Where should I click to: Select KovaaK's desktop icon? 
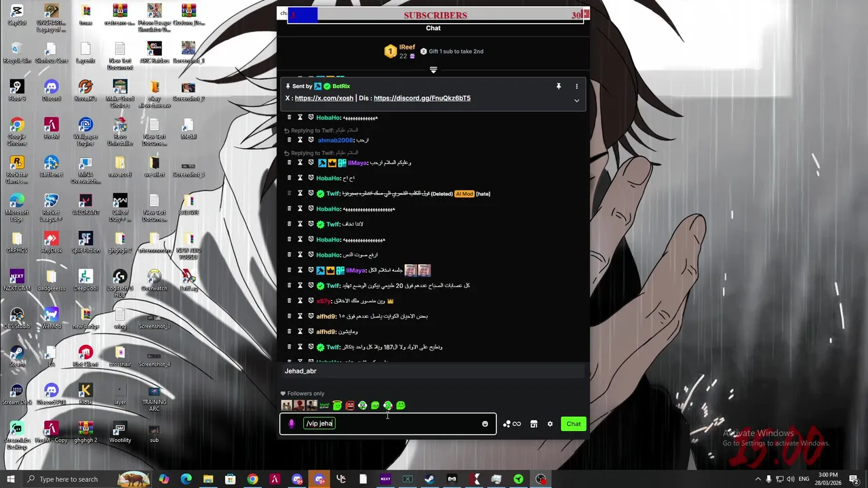(85, 91)
